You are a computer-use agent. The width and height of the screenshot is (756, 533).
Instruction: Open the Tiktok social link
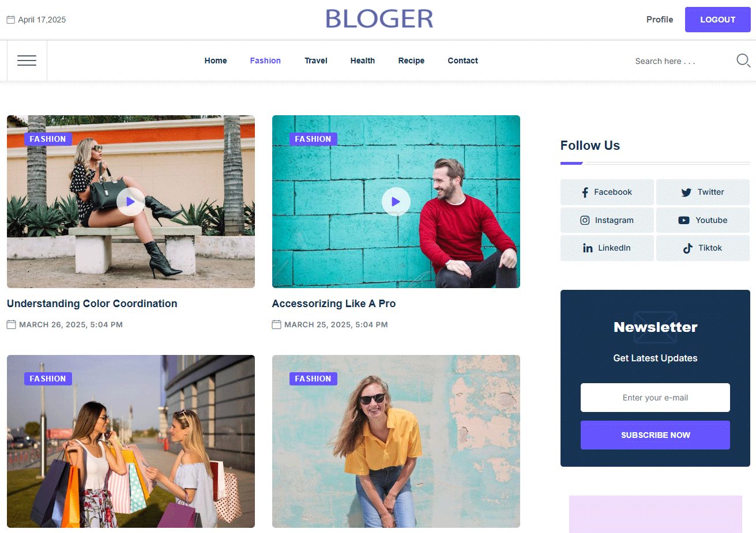(x=703, y=248)
